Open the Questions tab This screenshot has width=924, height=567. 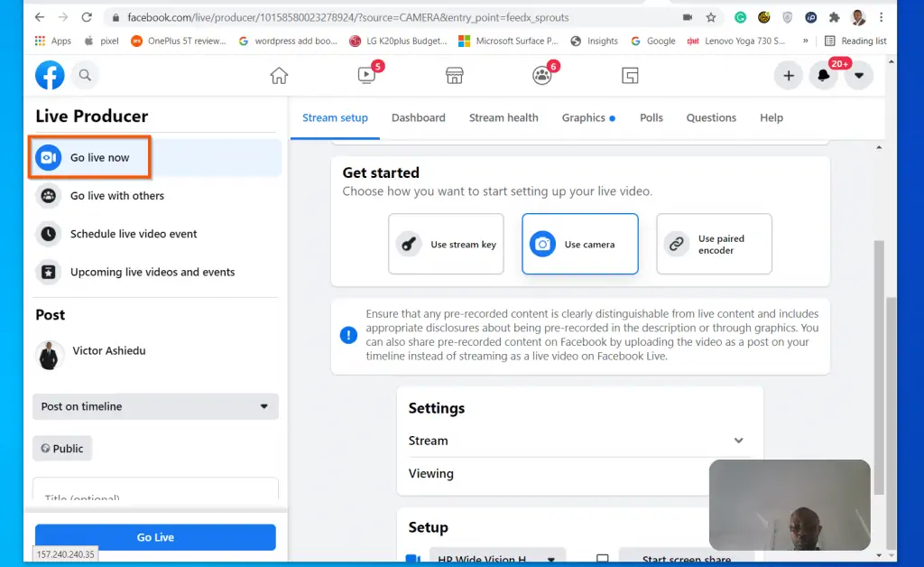click(711, 118)
